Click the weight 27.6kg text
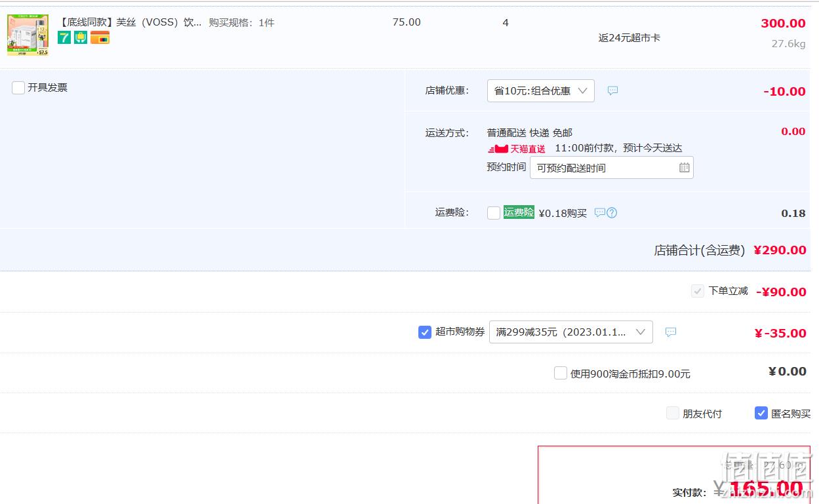The image size is (819, 504). pos(788,44)
